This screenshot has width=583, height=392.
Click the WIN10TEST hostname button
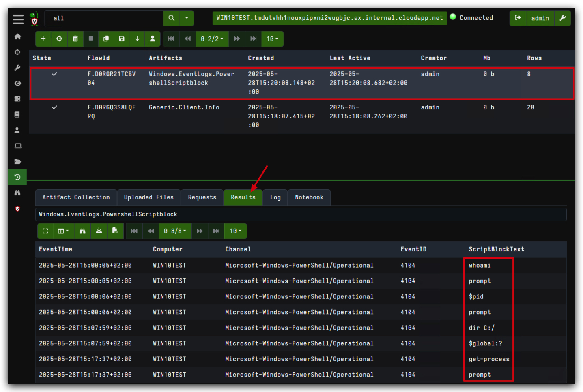330,18
